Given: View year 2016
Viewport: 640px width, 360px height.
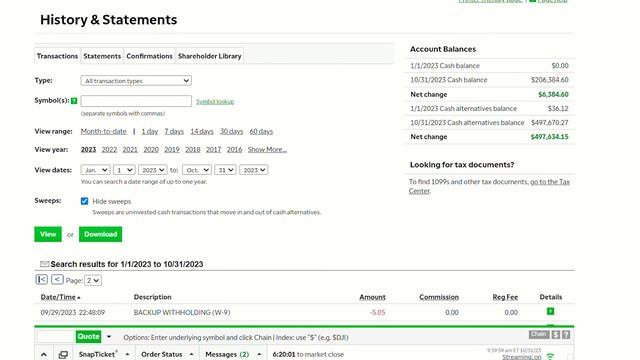Looking at the screenshot, I should 234,149.
